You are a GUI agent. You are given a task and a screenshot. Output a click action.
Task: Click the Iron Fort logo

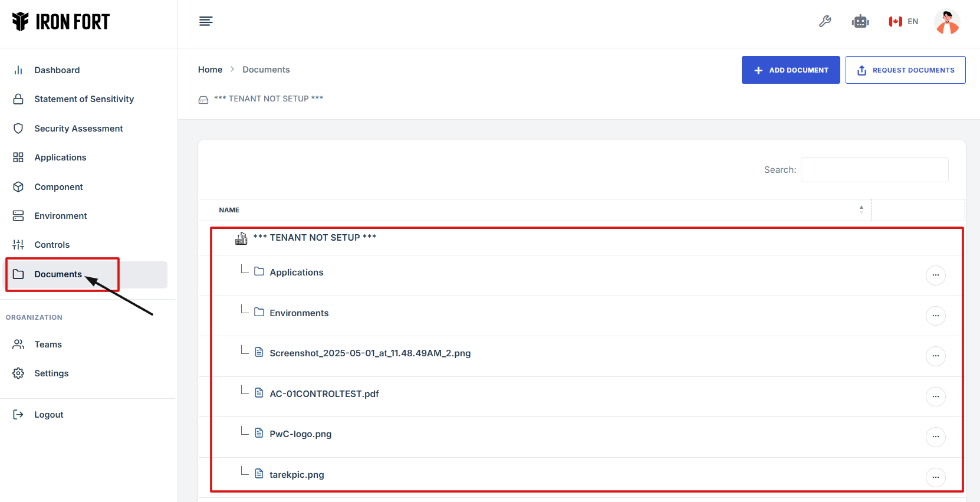61,22
